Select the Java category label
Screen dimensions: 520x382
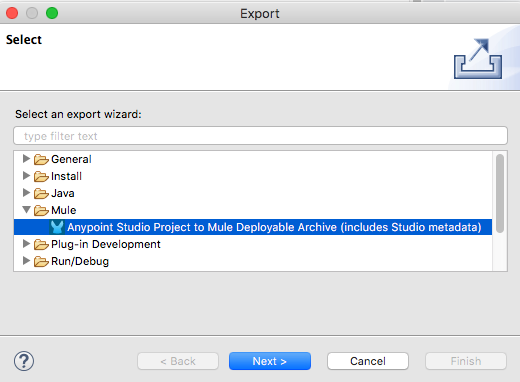point(63,193)
